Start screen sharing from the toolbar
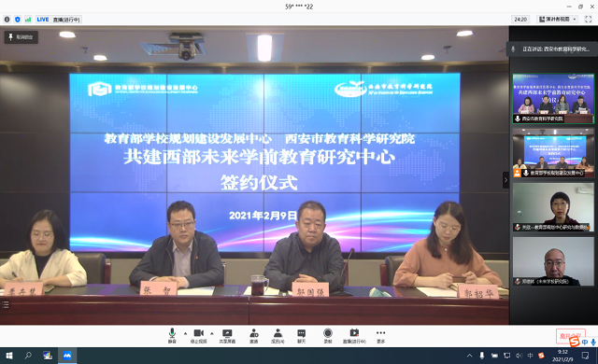The height and width of the screenshot is (364, 598). coord(227,336)
